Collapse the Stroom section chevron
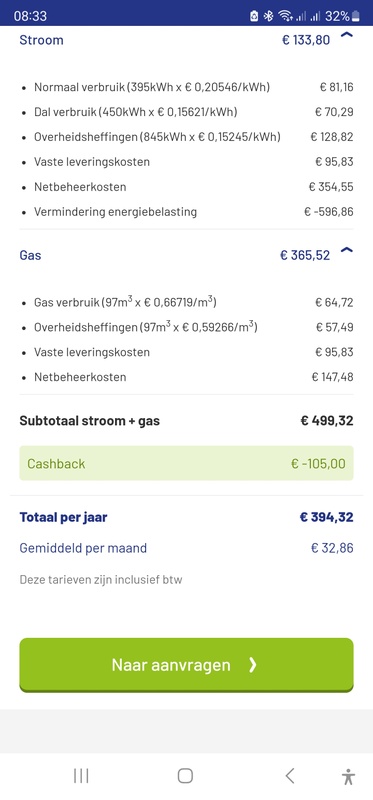The width and height of the screenshot is (373, 800). click(346, 35)
